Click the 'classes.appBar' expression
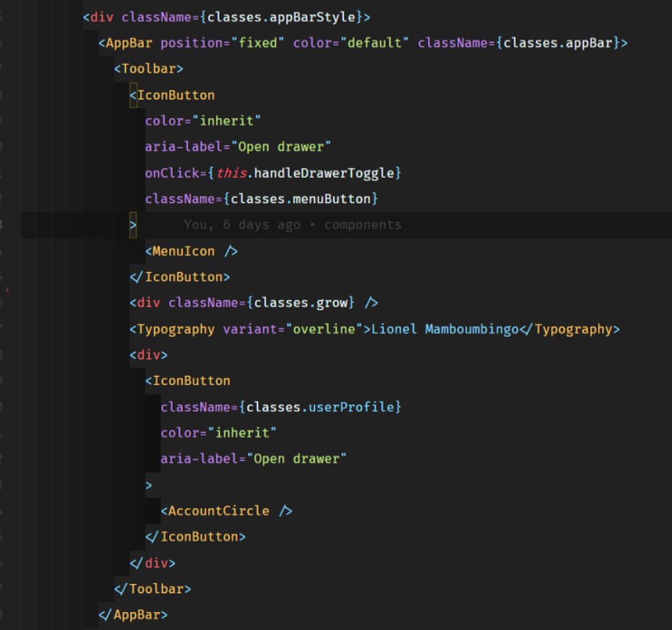 [x=558, y=43]
